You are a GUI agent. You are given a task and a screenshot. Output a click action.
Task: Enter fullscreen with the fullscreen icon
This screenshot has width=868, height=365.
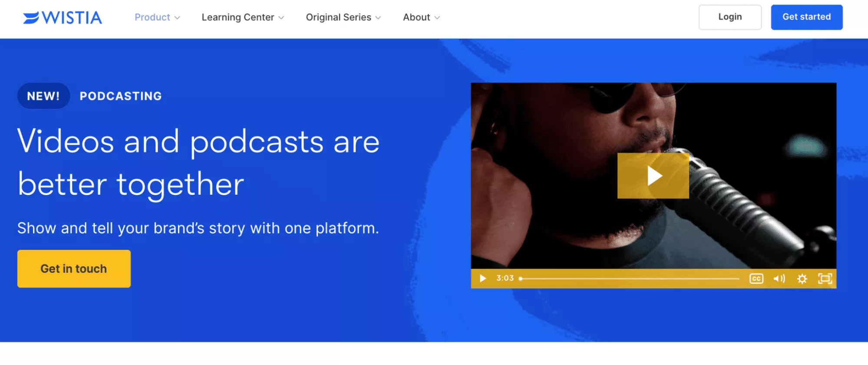click(x=825, y=279)
